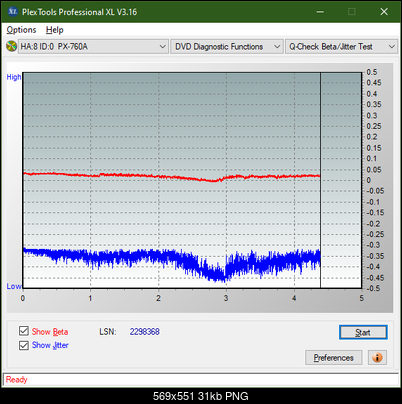
Task: Click the LSN value 2298368
Action: coord(145,332)
